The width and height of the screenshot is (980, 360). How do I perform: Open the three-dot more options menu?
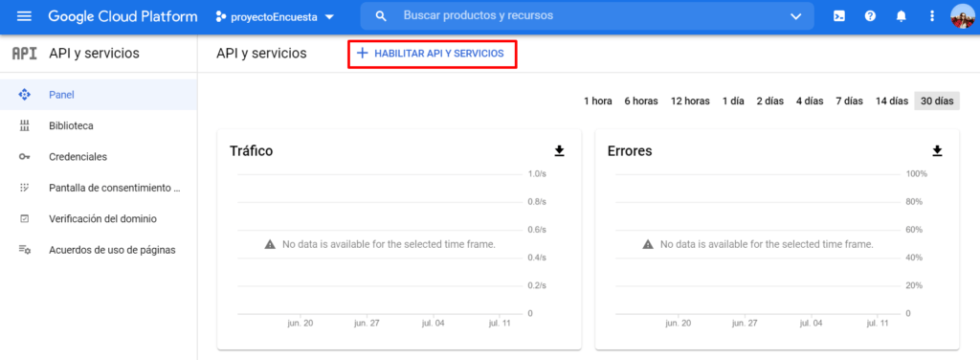click(932, 16)
